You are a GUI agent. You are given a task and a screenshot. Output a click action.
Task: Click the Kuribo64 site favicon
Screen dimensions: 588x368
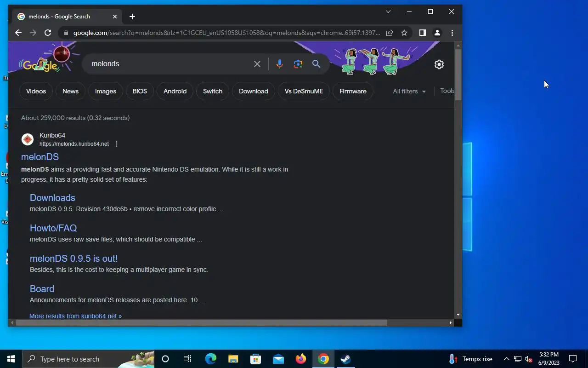pyautogui.click(x=28, y=139)
